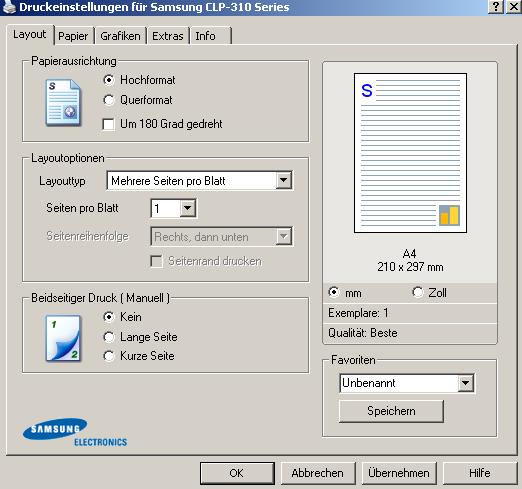Click the Samsung Electronics logo

tap(75, 432)
